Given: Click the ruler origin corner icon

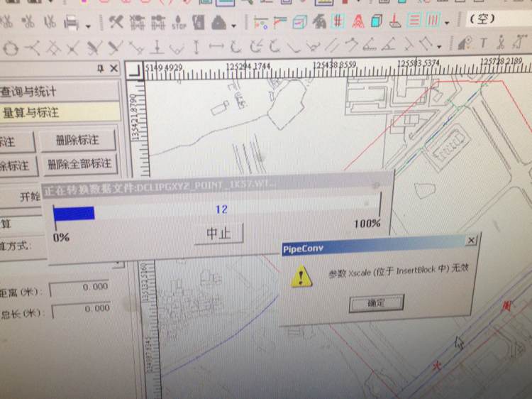Looking at the screenshot, I should (x=135, y=70).
